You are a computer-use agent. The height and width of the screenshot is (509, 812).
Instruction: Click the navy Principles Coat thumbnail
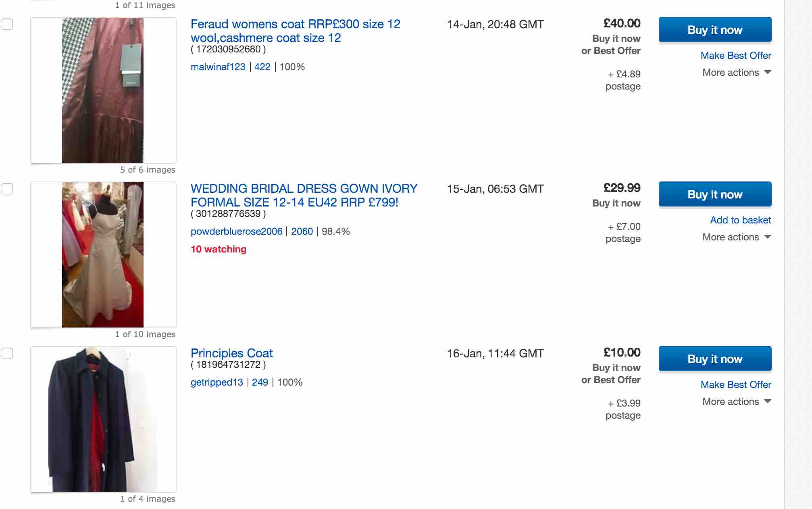[103, 419]
